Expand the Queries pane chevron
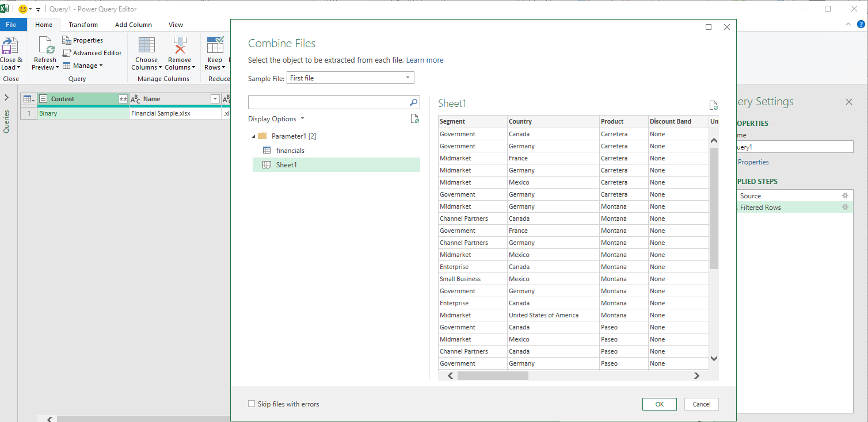Viewport: 868px width, 422px height. tap(7, 98)
